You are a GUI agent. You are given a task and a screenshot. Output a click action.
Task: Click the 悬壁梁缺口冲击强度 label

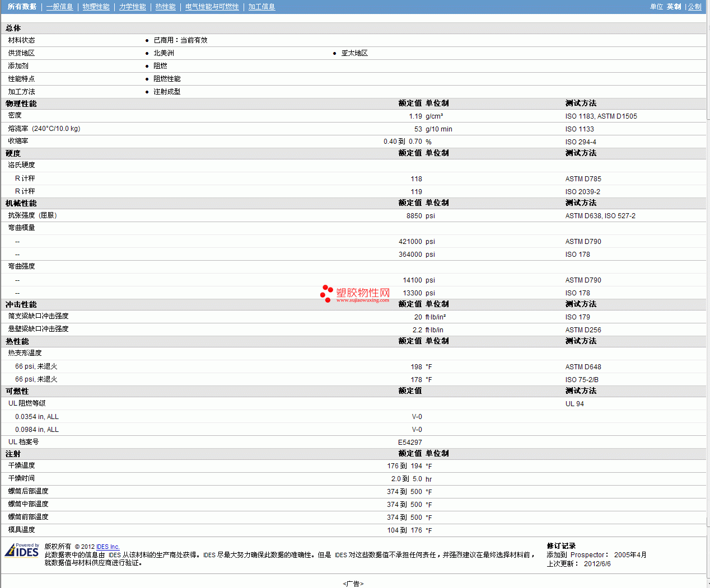[x=39, y=329]
